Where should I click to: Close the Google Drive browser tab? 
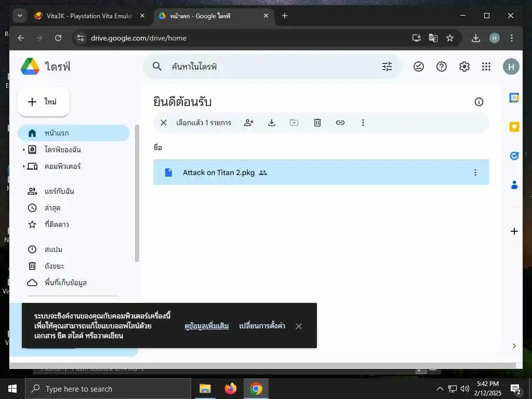coord(266,16)
